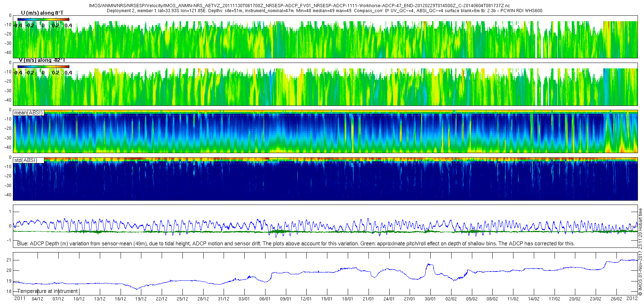Select the 'V (m/s) along -82°T' title
The image size is (644, 304).
[42, 60]
